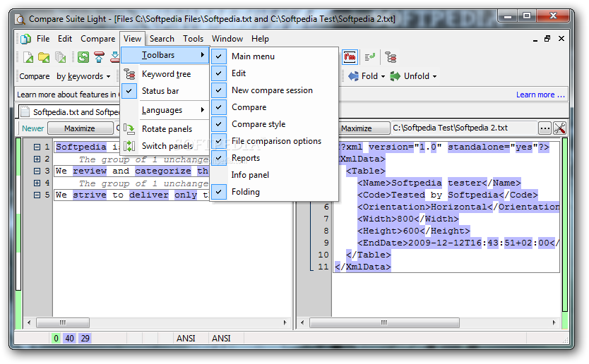589x364 pixels.
Task: Expand line 2 unchanged group
Action: [x=37, y=159]
